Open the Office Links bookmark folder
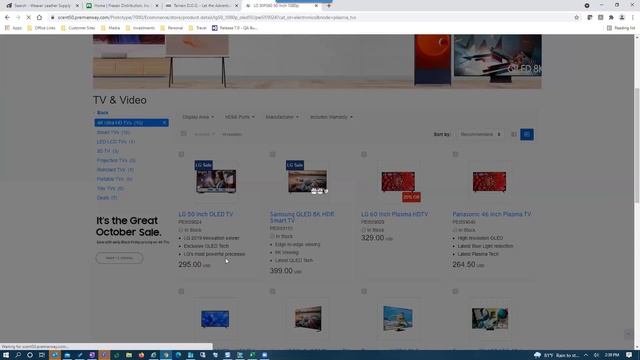This screenshot has height=360, width=640. tap(41, 28)
